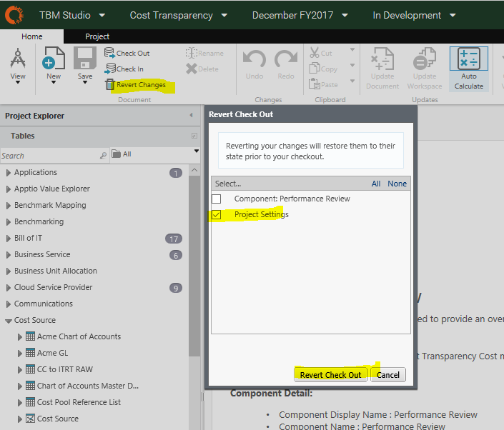
Task: Click the All select link
Action: coord(376,184)
